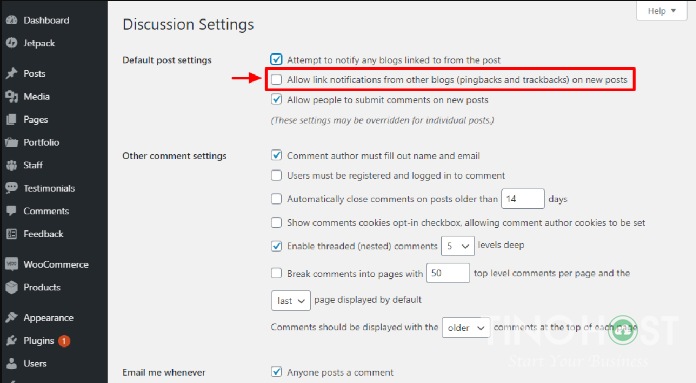Image resolution: width=696 pixels, height=383 pixels.
Task: Open the threaded comments levels deep dropdown
Action: [458, 246]
